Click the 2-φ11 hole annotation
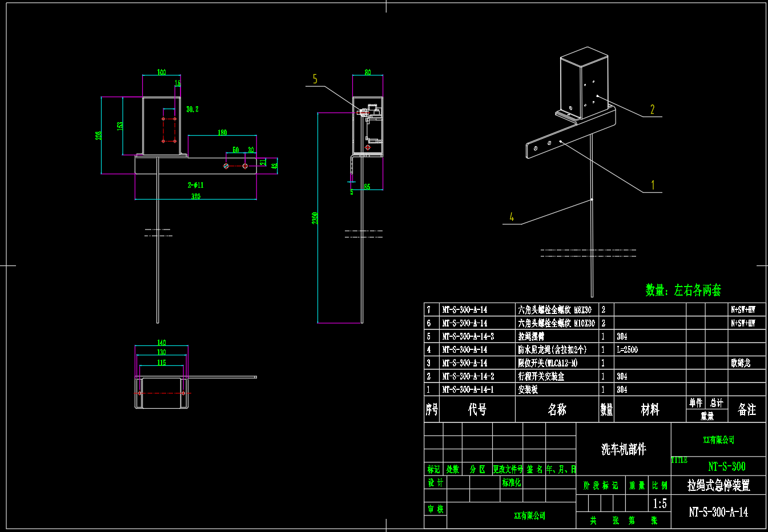 point(195,185)
